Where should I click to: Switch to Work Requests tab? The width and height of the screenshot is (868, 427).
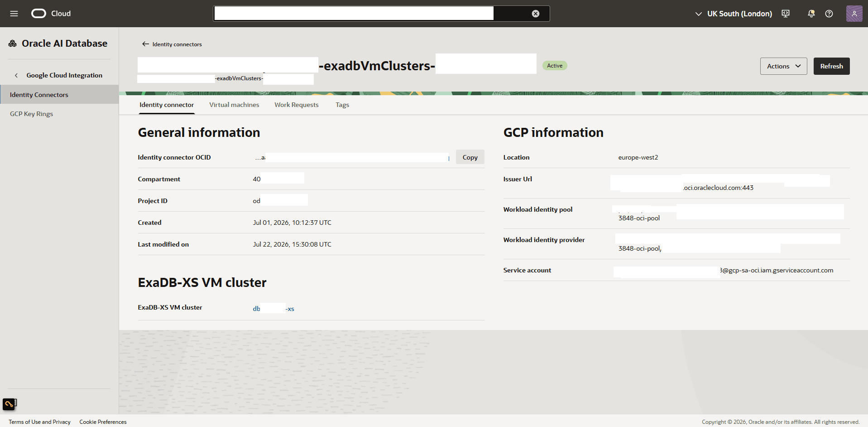tap(297, 105)
